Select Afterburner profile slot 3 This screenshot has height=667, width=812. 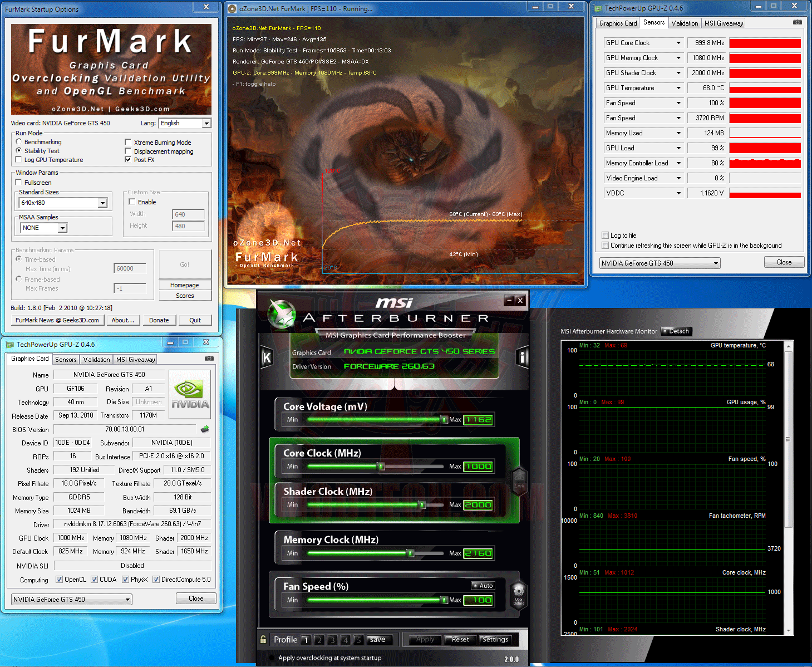[x=332, y=640]
